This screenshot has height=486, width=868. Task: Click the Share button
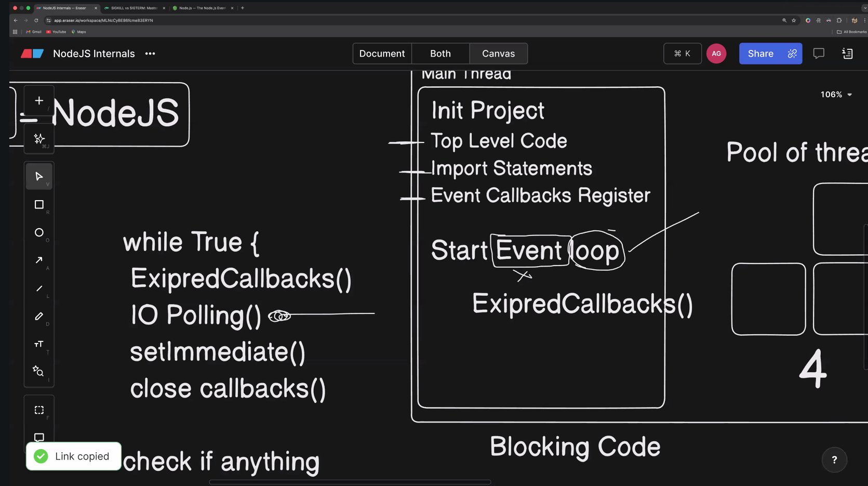pyautogui.click(x=760, y=54)
